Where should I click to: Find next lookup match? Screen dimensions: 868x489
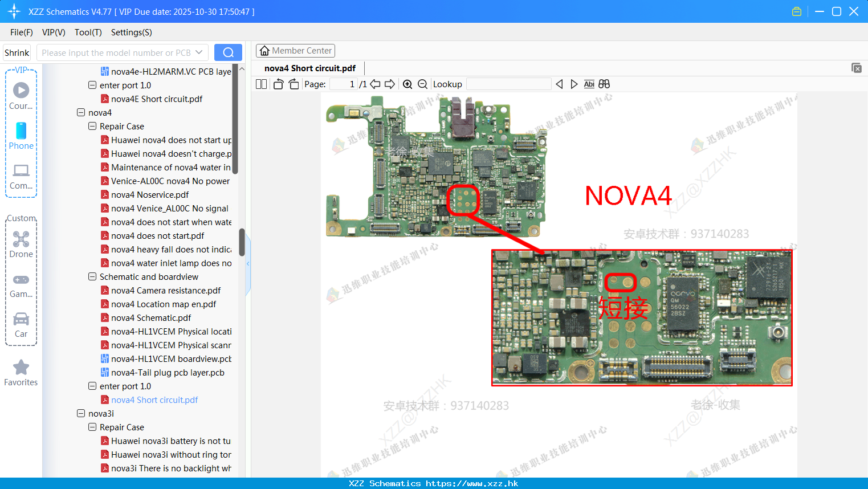point(574,84)
